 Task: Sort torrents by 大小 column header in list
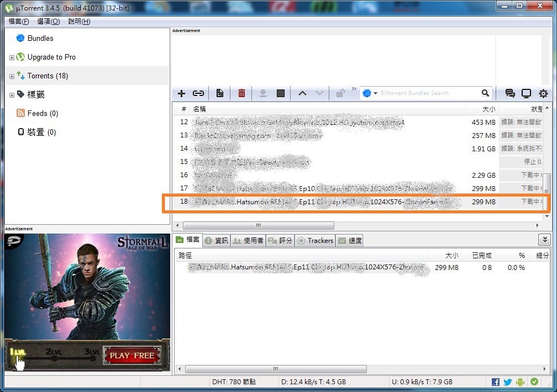(489, 109)
